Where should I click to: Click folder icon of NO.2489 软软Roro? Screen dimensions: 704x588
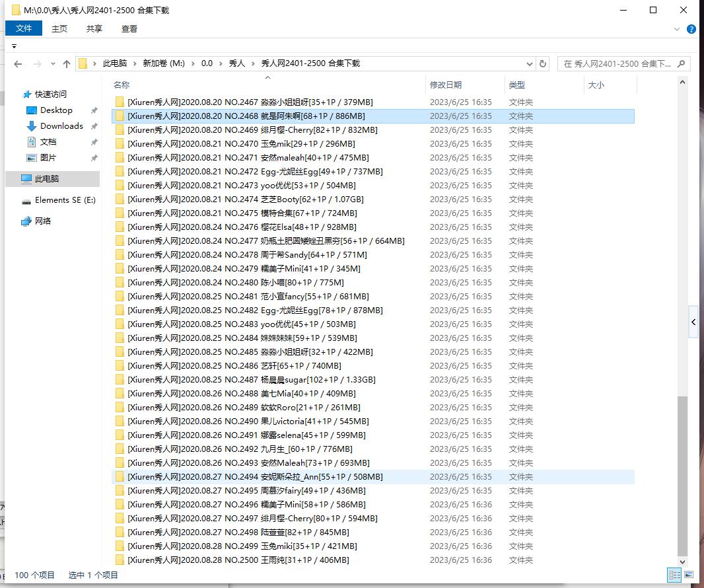click(x=120, y=408)
